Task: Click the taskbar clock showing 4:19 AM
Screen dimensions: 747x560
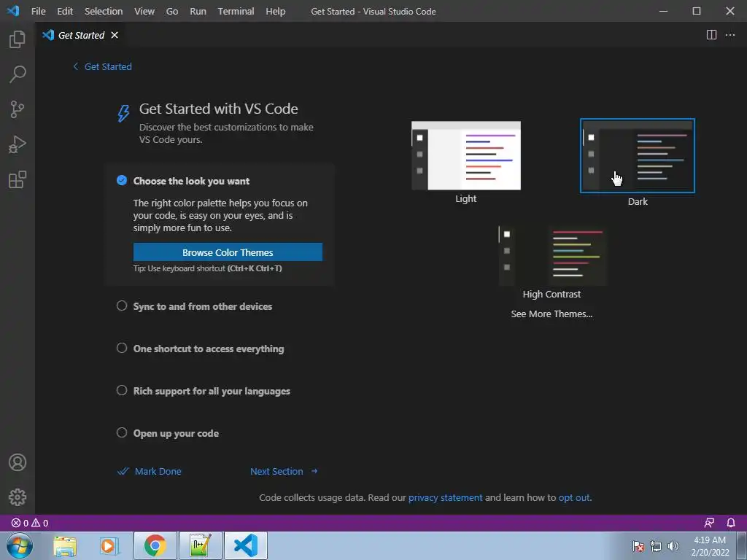Action: [710, 545]
